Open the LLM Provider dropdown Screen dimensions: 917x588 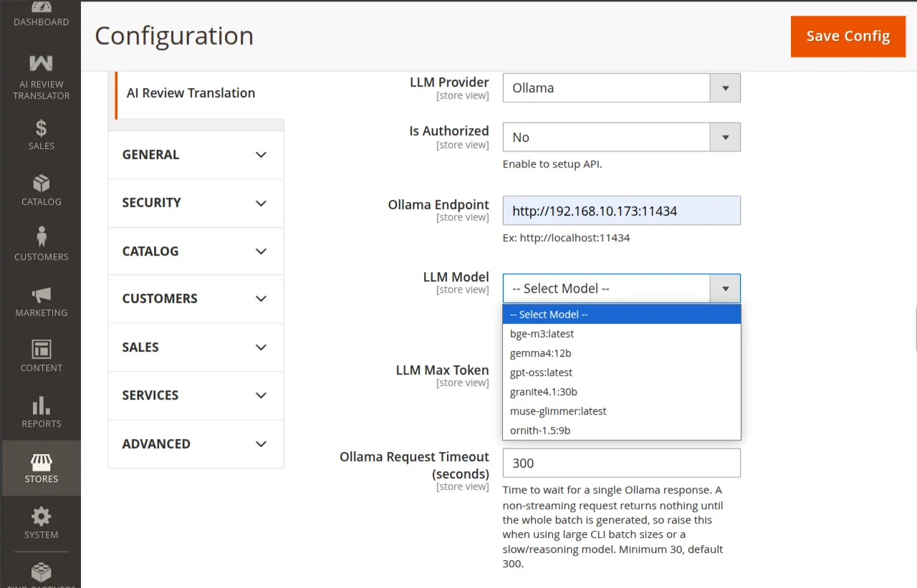pos(621,88)
